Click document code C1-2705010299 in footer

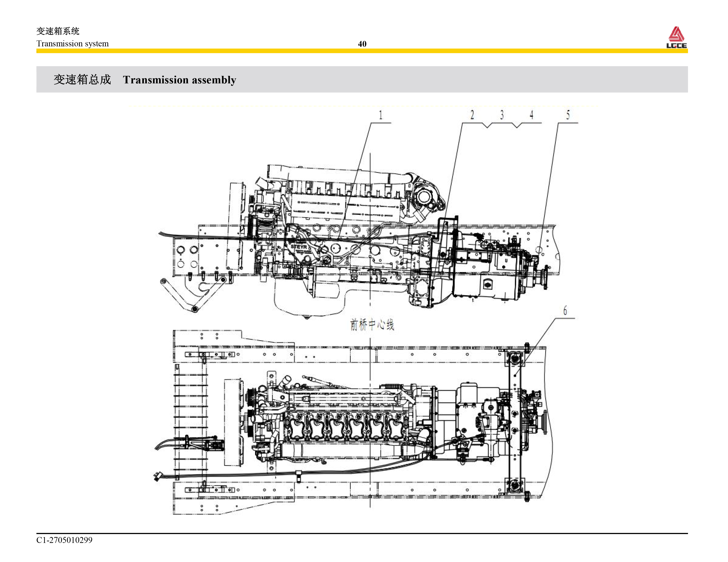64,540
